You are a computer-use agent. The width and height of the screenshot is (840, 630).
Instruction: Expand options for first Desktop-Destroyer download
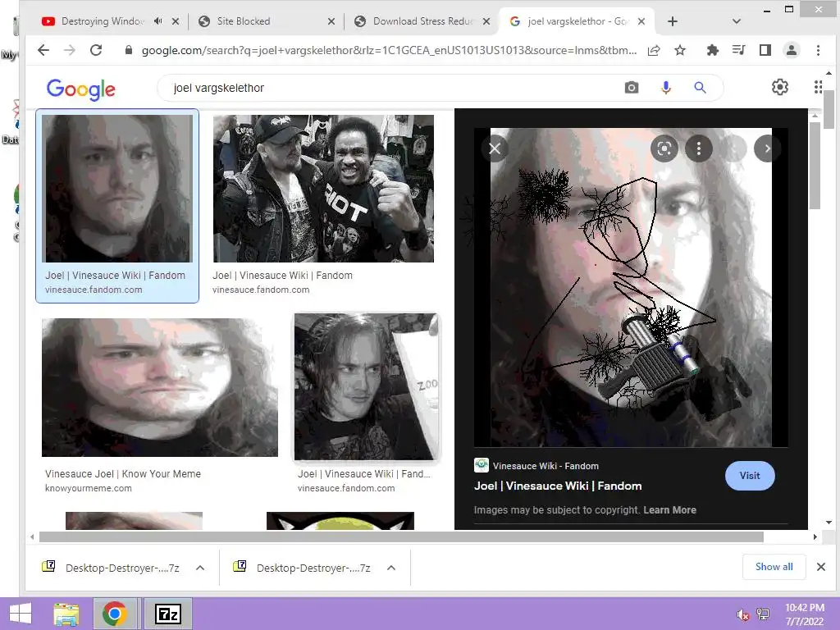coord(200,568)
